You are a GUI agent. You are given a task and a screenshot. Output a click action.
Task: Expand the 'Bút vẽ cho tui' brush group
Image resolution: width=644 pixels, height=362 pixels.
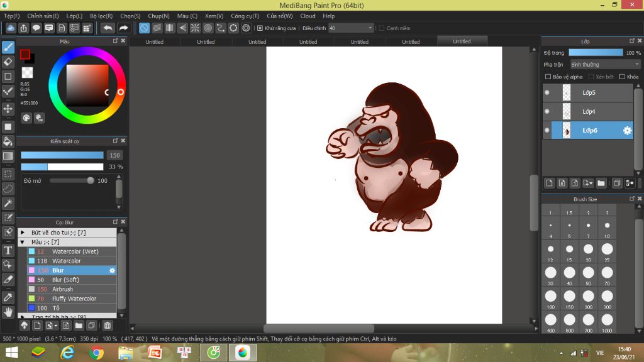tap(23, 233)
